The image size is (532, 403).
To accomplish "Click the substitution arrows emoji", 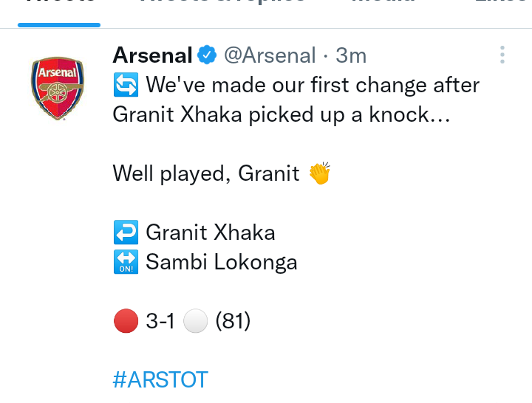I will click(126, 85).
